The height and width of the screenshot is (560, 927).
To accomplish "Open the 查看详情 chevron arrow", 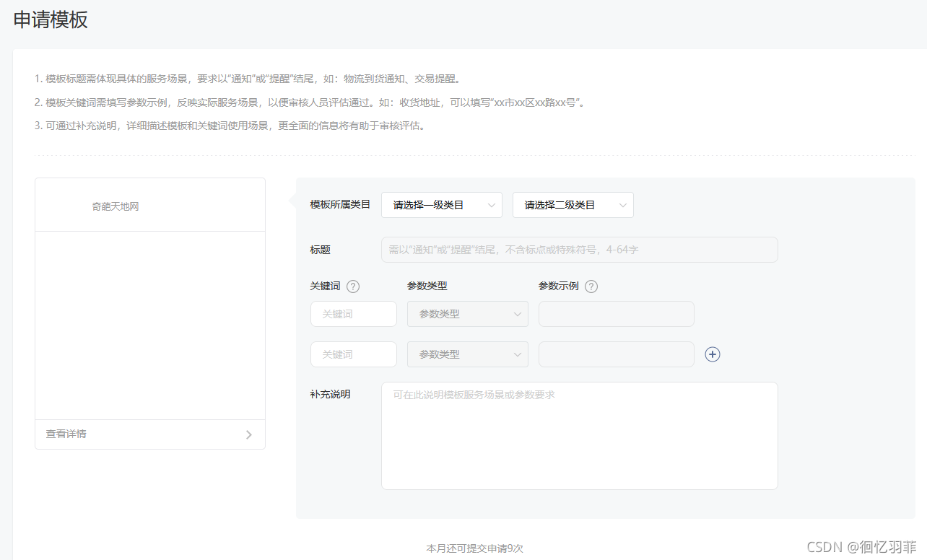I will (249, 434).
